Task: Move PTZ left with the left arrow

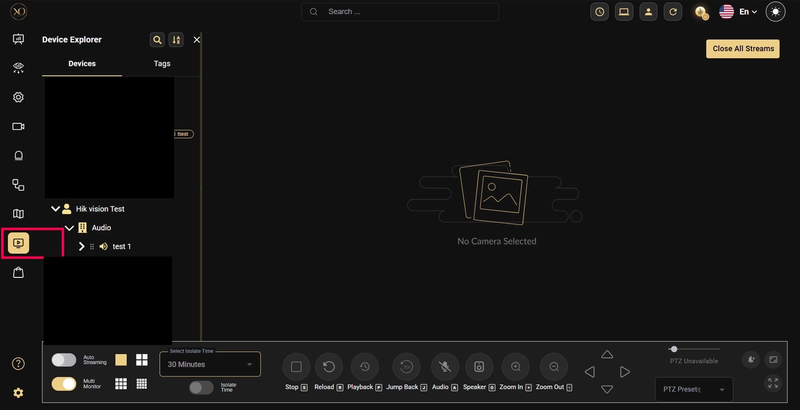Action: [x=590, y=372]
